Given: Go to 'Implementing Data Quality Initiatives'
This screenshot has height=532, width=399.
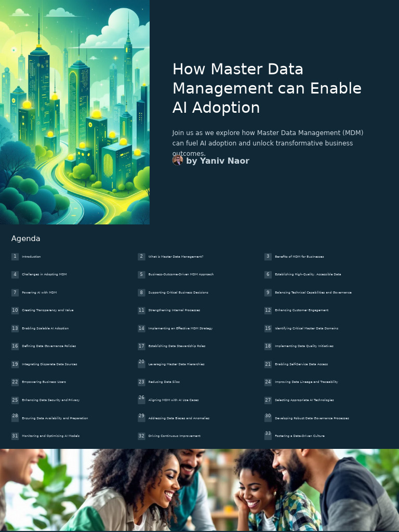Looking at the screenshot, I should pos(304,346).
